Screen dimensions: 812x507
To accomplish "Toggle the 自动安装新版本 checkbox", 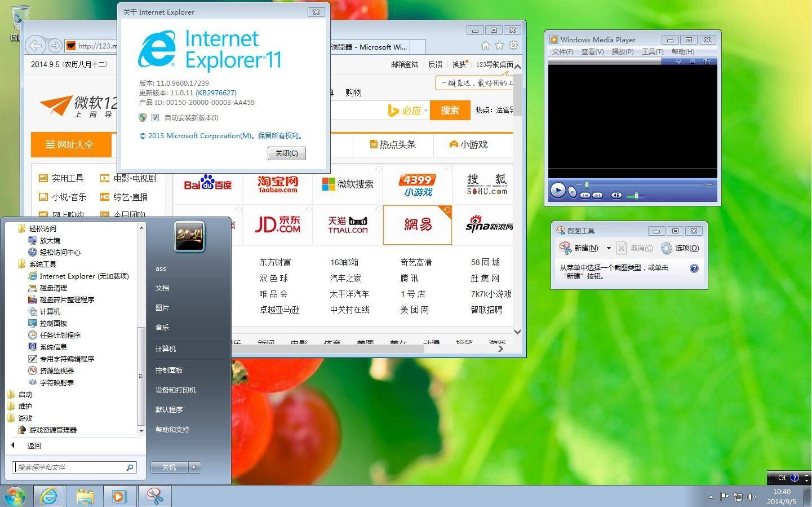I will coord(155,117).
